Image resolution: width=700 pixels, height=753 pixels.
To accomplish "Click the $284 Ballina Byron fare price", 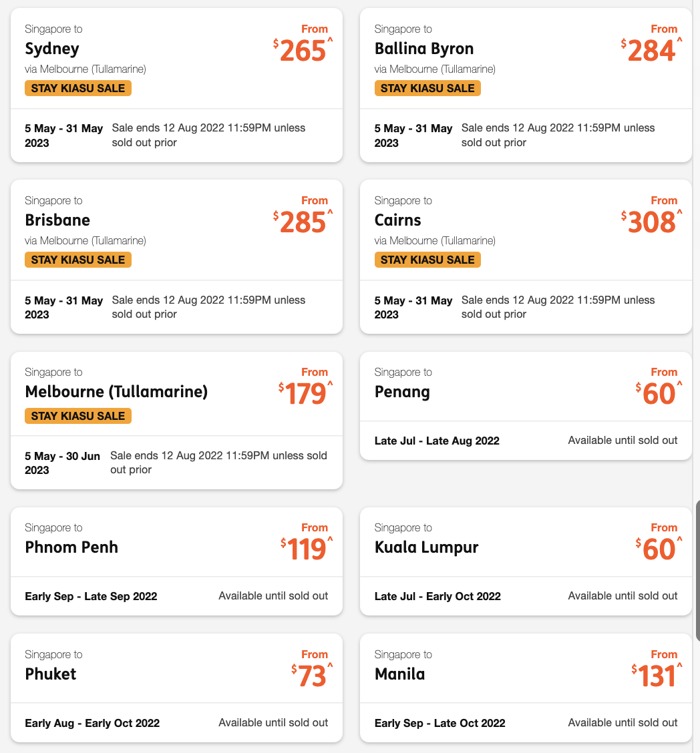I will point(652,51).
